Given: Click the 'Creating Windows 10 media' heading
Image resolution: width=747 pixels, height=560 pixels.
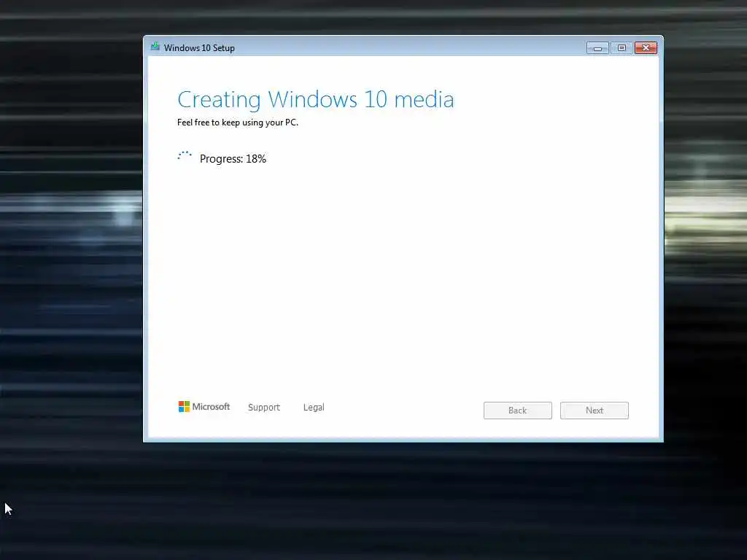Looking at the screenshot, I should [315, 100].
